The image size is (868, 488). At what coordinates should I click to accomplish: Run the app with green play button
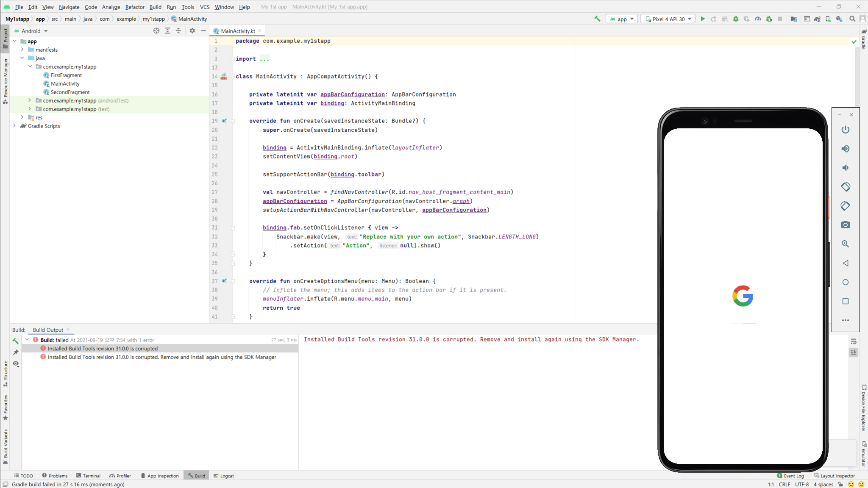[x=703, y=19]
